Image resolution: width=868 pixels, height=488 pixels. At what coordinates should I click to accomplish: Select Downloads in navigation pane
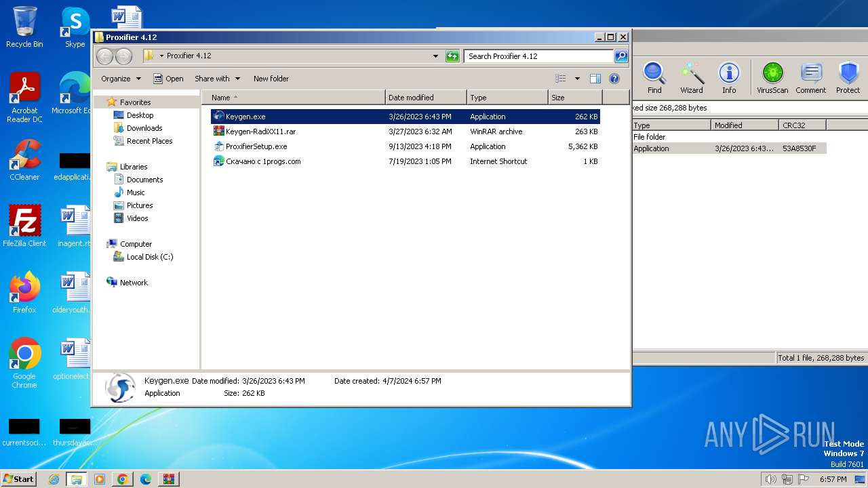pos(144,128)
